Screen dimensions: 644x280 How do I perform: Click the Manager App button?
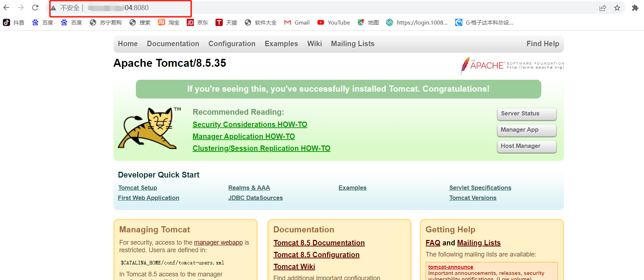527,130
